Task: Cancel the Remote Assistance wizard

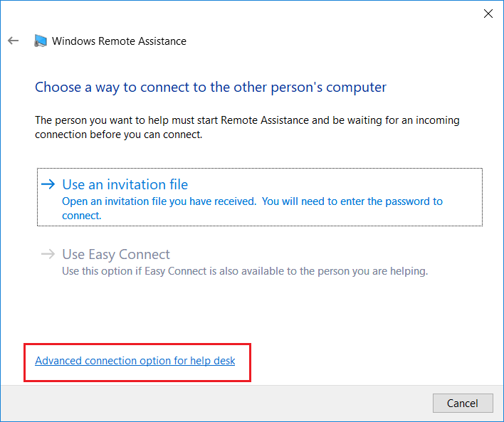Action: pos(463,403)
